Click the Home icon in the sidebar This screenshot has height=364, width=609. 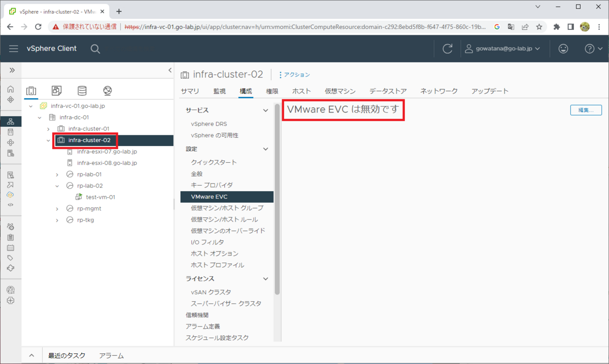pos(11,89)
